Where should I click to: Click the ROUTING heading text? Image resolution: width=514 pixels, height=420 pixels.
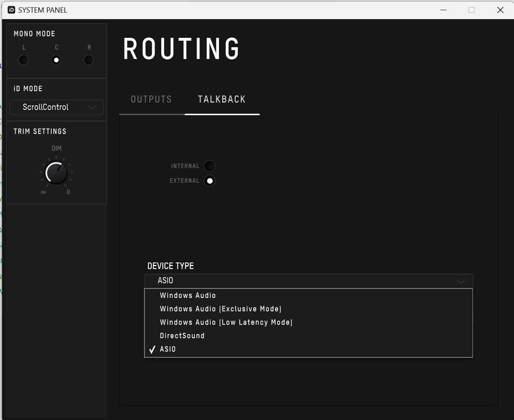tap(182, 49)
